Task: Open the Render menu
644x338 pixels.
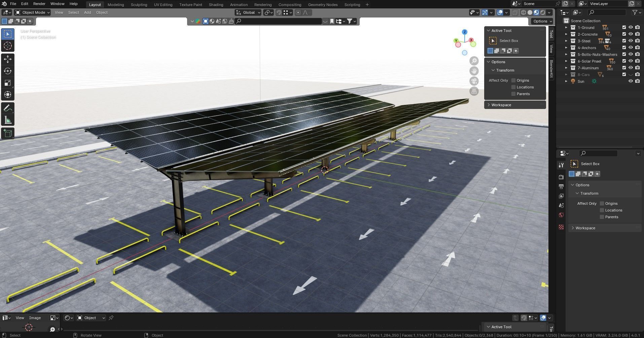Action: click(39, 4)
